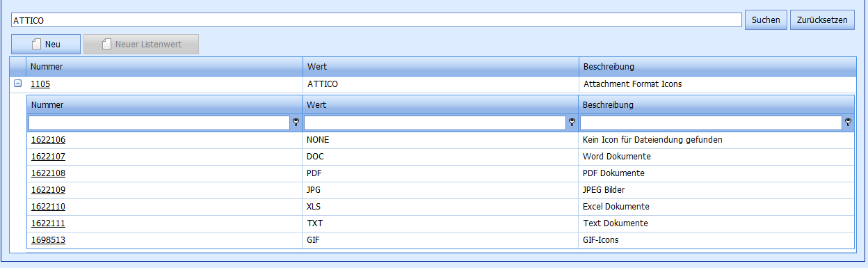Screen dimensions: 868x268
Task: Click filter icon beside inner Beschreibung field
Action: click(x=848, y=123)
